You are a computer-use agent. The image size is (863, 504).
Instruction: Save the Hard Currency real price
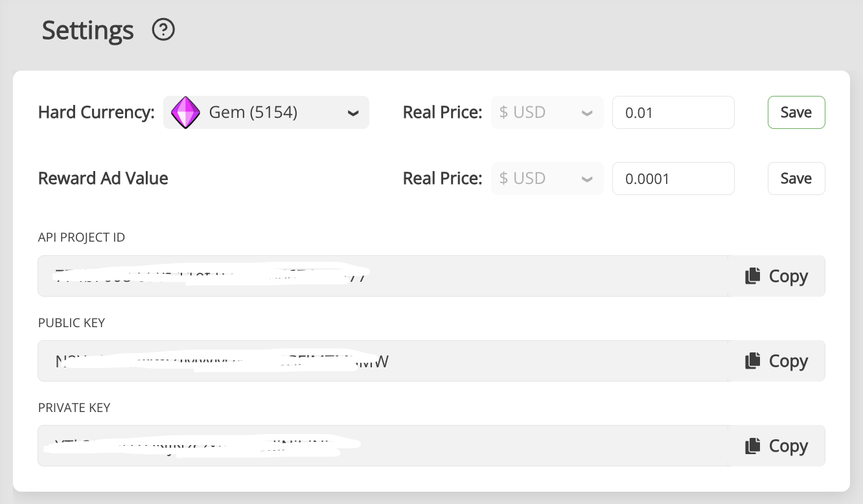(x=796, y=112)
